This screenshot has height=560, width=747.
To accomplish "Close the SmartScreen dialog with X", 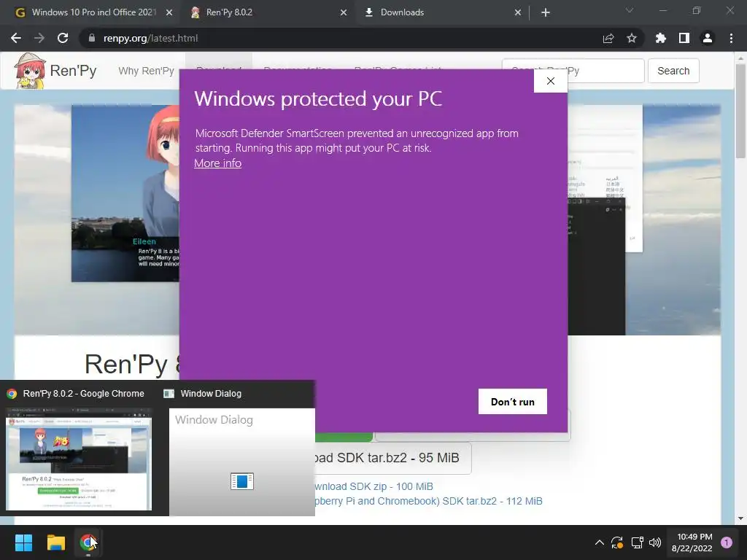I will coord(551,81).
